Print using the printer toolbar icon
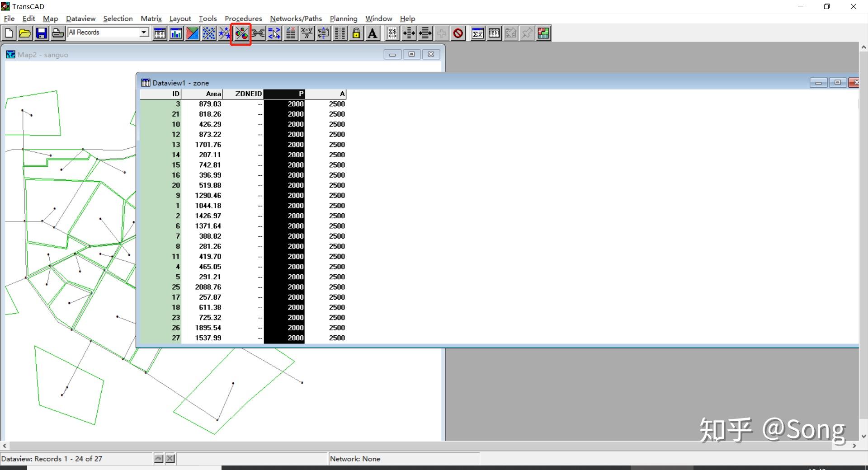 click(58, 33)
